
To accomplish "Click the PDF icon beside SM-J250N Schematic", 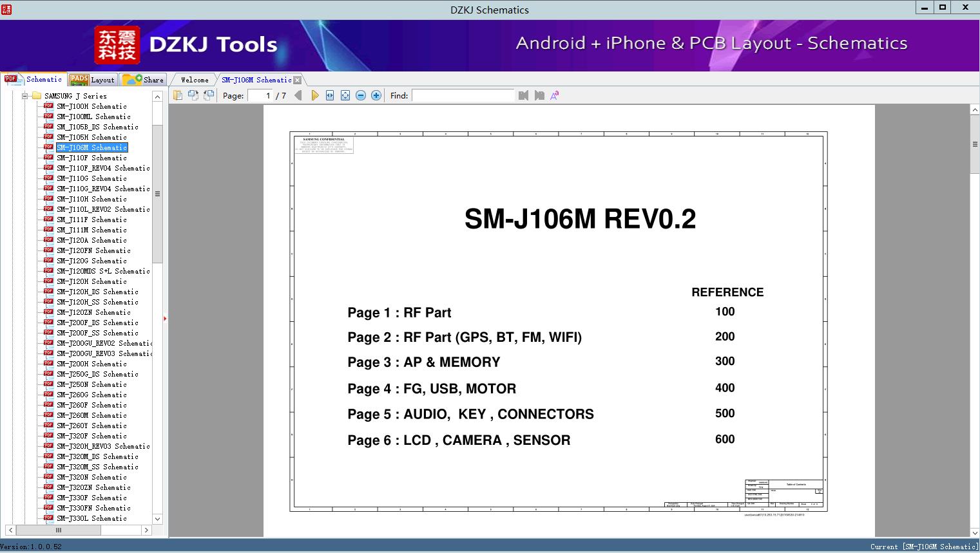I will point(48,384).
